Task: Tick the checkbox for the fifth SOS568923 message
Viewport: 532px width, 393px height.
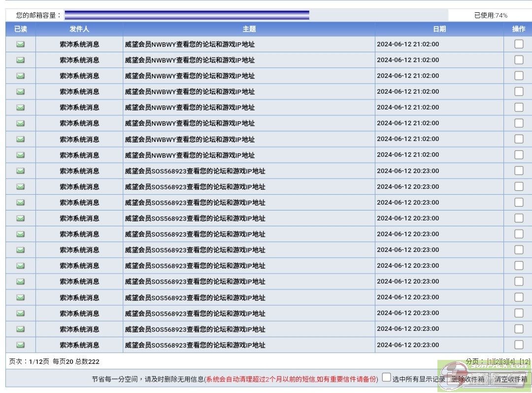Action: coord(518,234)
